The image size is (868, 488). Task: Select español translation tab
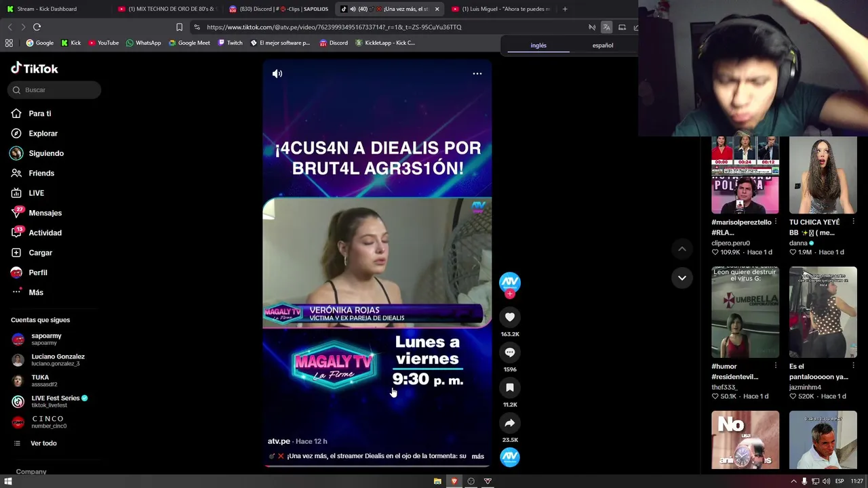point(603,45)
